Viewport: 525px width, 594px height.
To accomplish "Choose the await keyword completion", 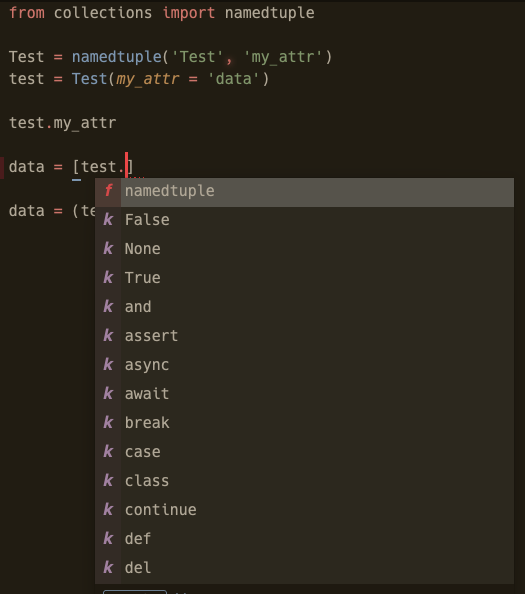I will coord(304,394).
